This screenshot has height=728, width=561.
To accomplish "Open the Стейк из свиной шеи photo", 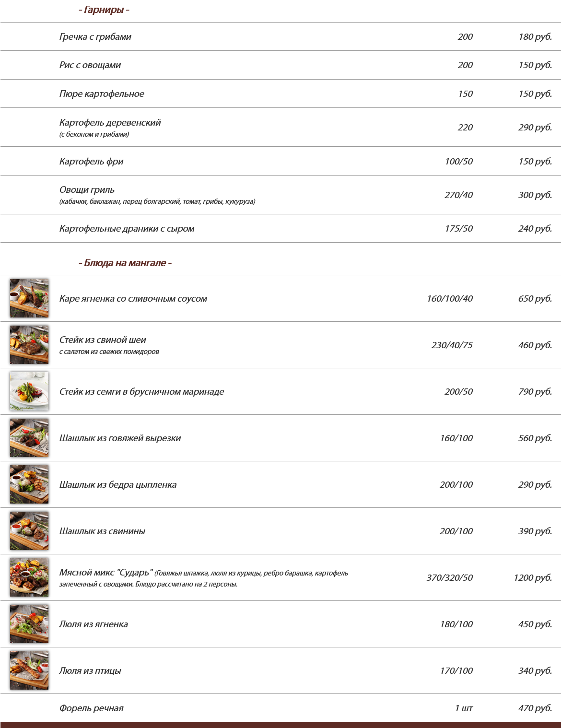I will pos(29,345).
